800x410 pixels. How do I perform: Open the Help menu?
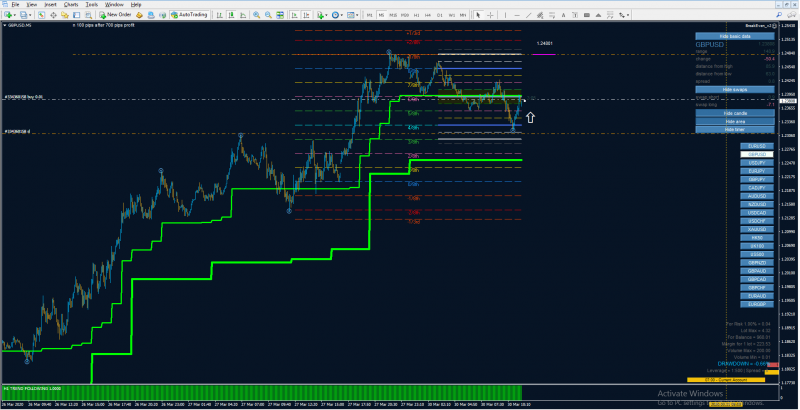pos(136,4)
